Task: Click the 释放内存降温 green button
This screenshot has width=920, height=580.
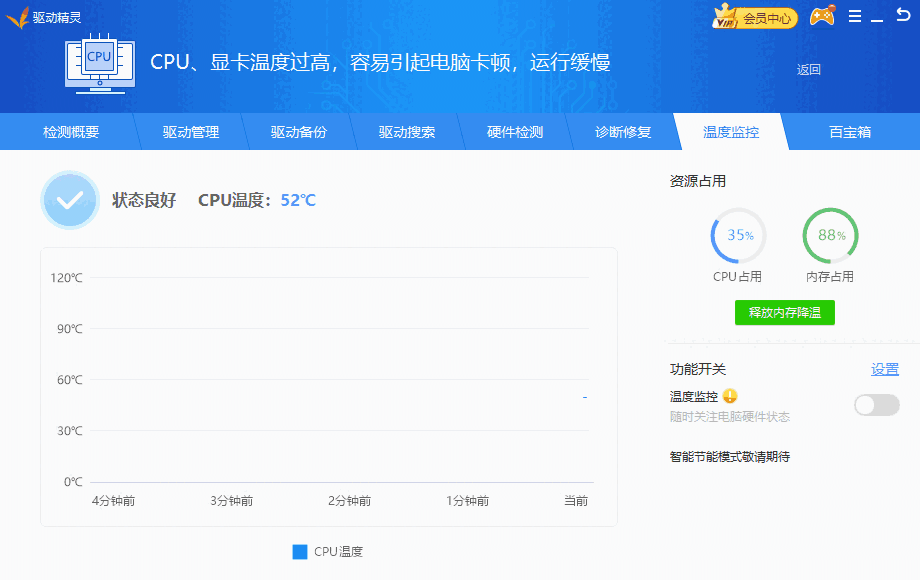Action: pos(785,312)
